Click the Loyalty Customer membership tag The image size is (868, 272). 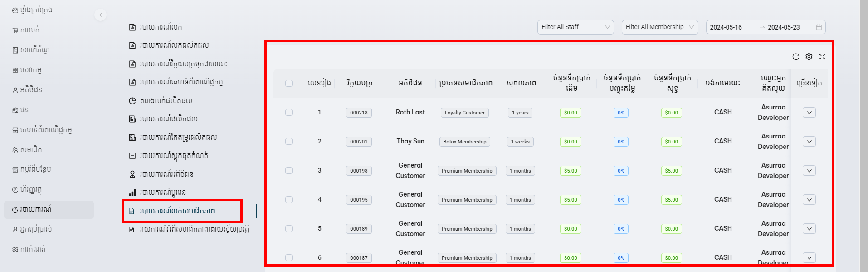464,113
